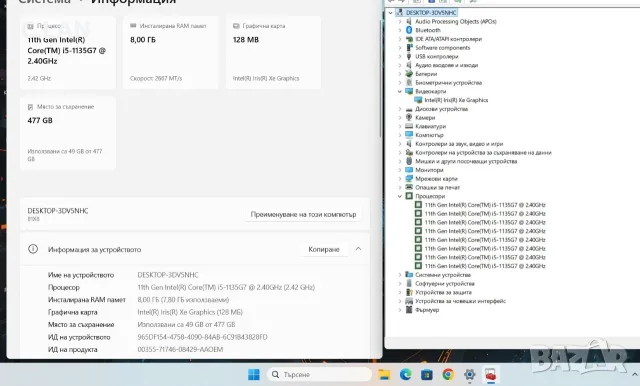This screenshot has width=640, height=386.
Task: Click the Батерии category icon
Action: pyautogui.click(x=409, y=74)
